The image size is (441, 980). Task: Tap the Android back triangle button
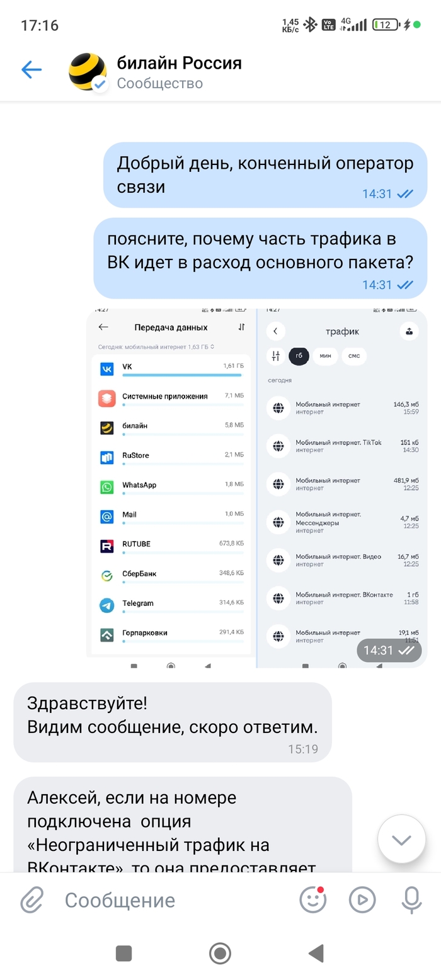316,953
